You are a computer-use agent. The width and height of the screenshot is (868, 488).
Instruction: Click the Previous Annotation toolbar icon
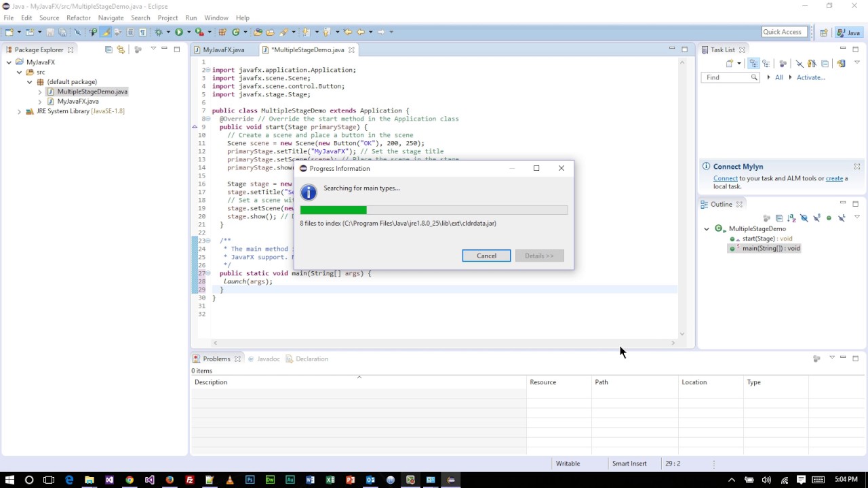326,32
